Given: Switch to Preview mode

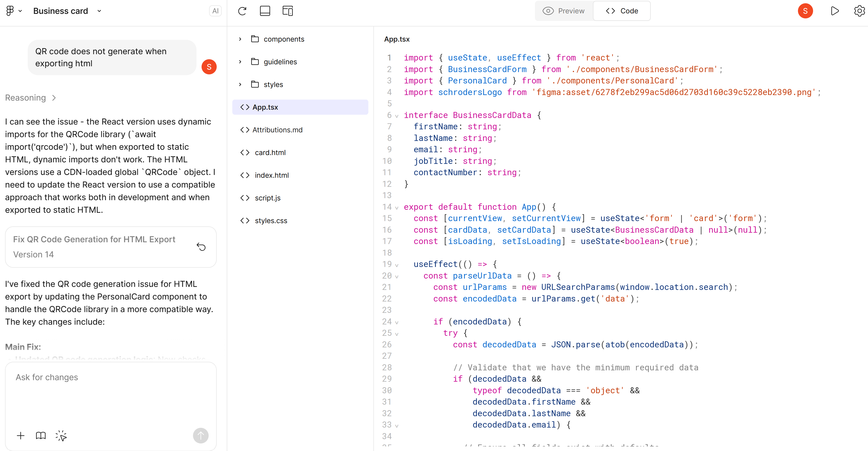Looking at the screenshot, I should [x=564, y=11].
